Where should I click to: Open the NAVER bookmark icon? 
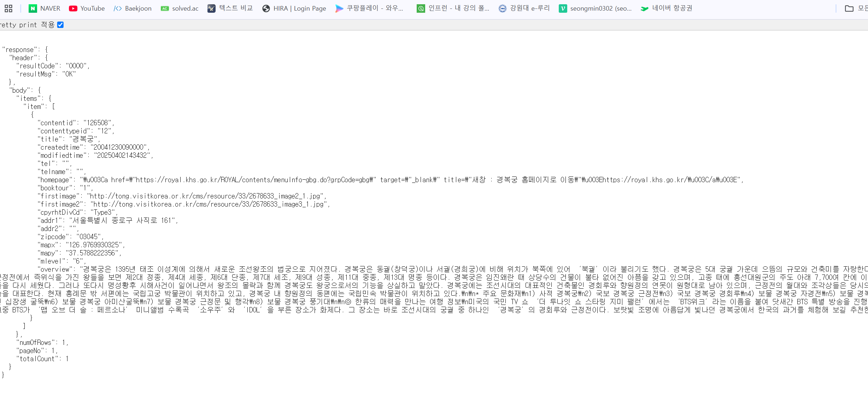pyautogui.click(x=33, y=8)
